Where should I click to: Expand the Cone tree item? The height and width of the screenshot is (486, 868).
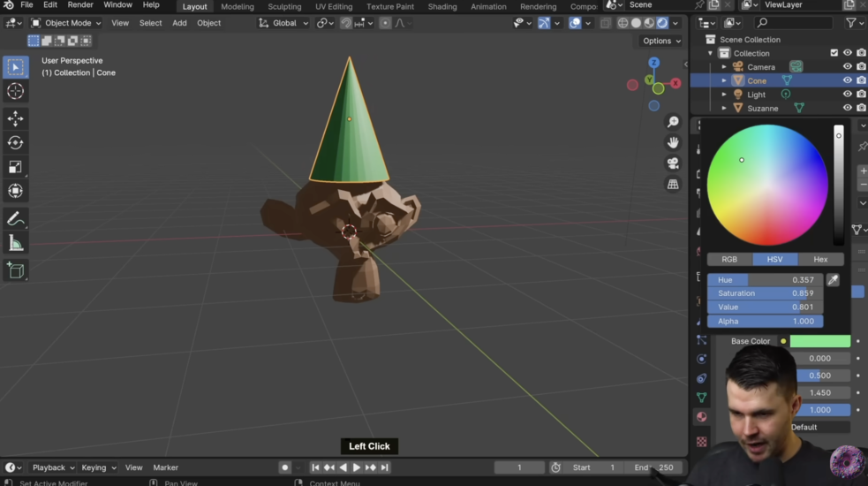pyautogui.click(x=723, y=80)
